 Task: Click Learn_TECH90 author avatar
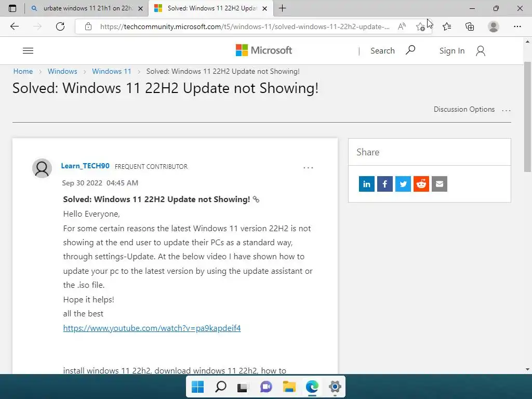(42, 168)
